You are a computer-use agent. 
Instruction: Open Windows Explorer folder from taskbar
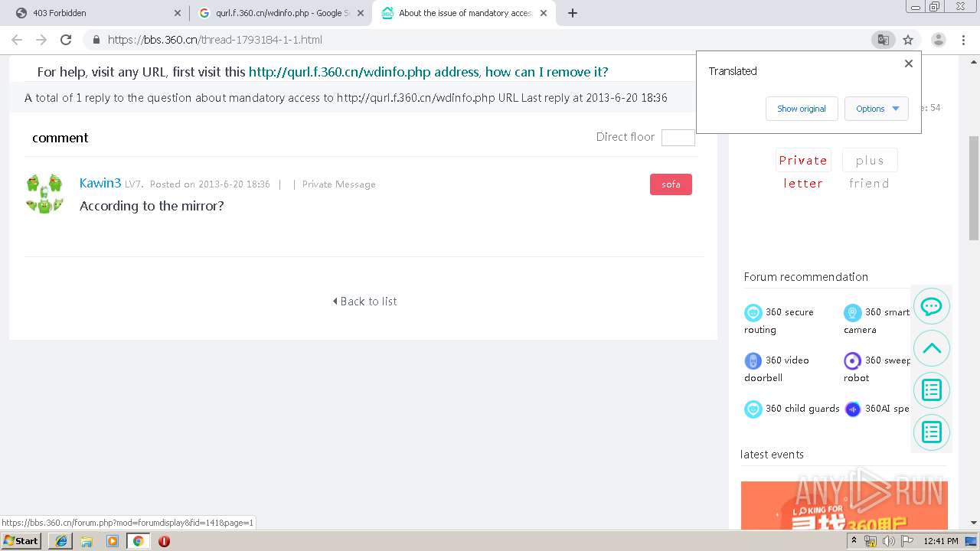tap(87, 541)
